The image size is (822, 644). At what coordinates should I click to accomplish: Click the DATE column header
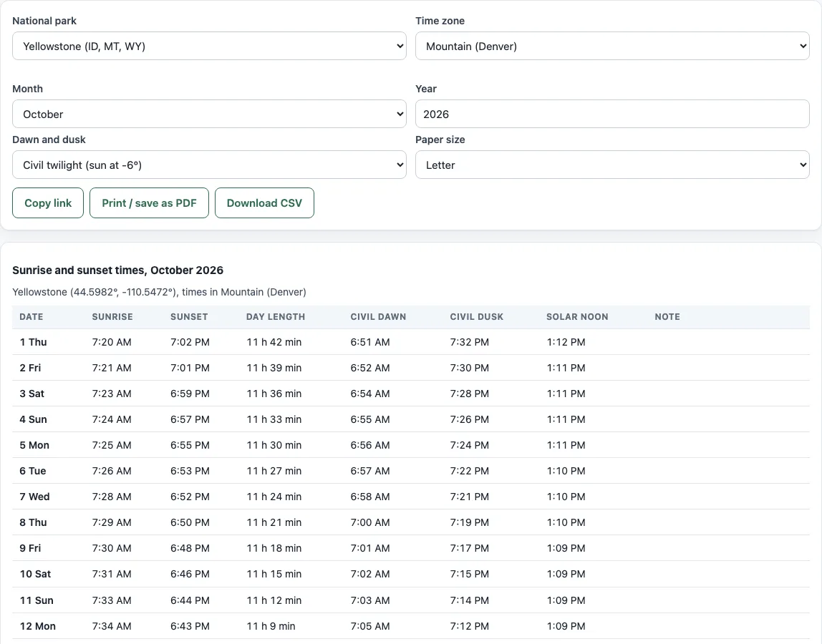click(x=32, y=317)
